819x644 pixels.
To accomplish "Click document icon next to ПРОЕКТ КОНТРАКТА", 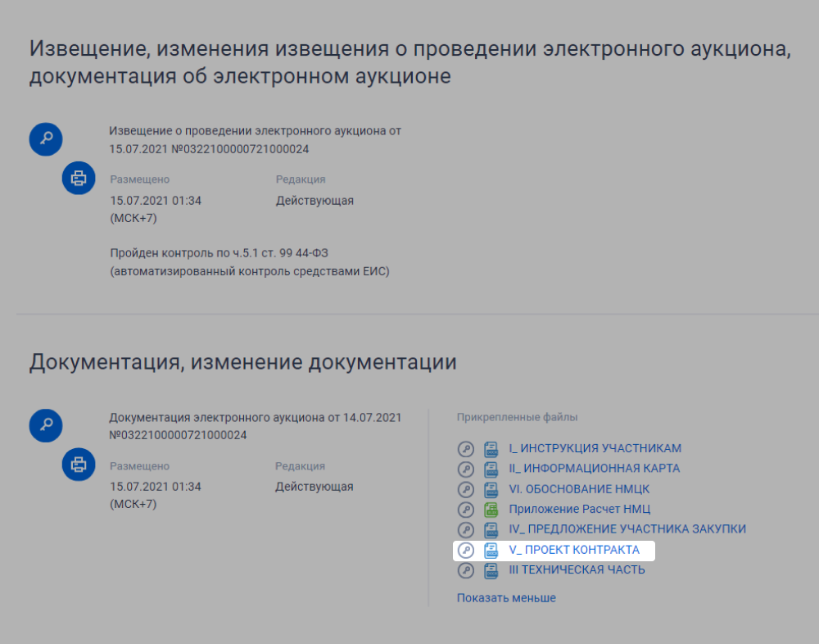I will 491,550.
